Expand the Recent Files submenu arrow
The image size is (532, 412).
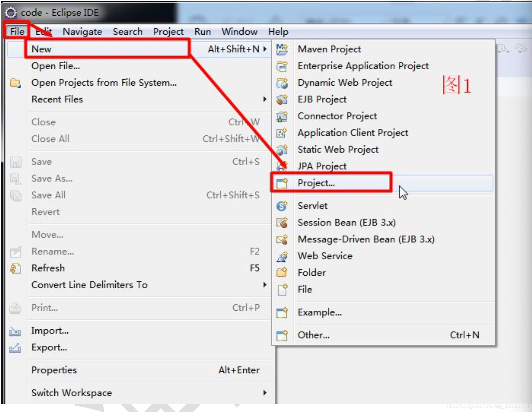pos(265,99)
